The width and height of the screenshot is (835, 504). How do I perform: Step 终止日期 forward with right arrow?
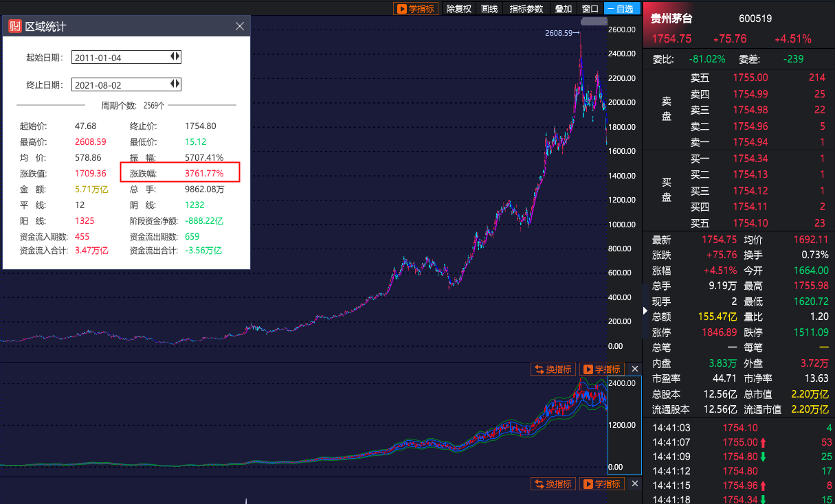coord(178,84)
